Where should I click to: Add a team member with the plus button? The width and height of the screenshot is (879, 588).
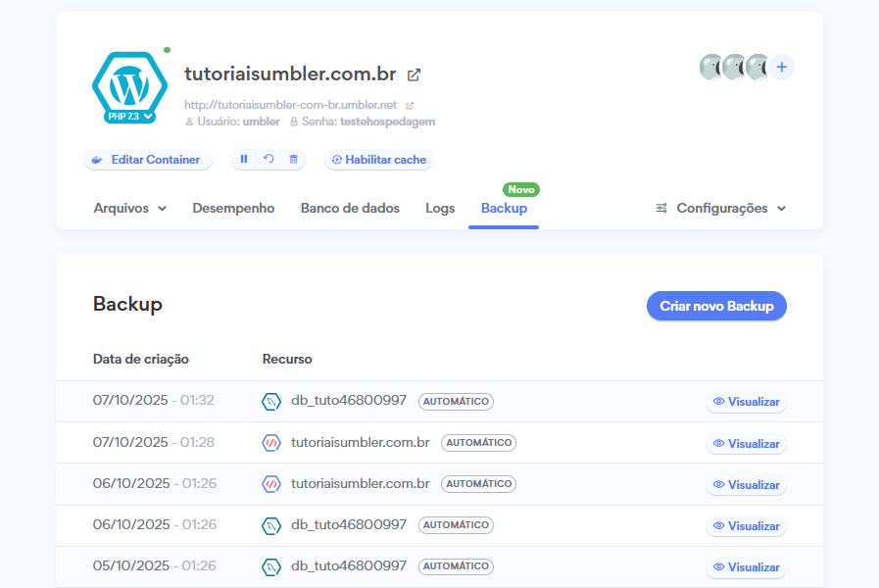[781, 67]
